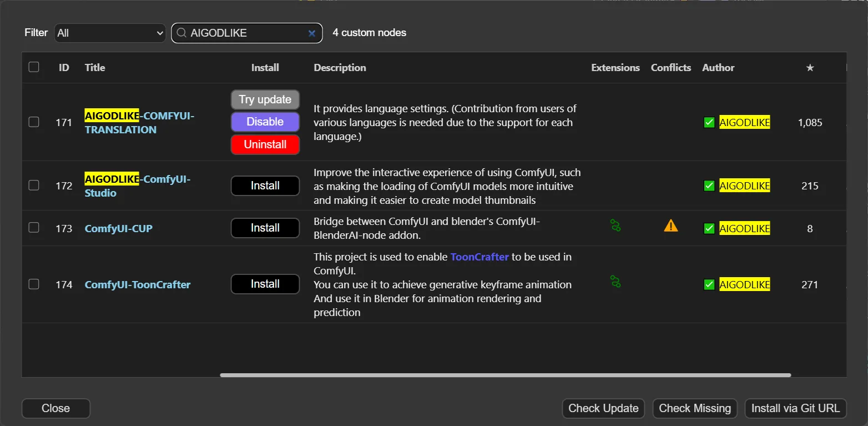Viewport: 868px width, 426px height.
Task: Close the custom nodes manager dialog
Action: tap(56, 409)
